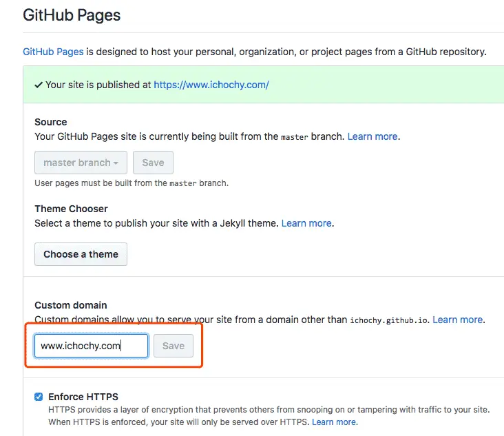The height and width of the screenshot is (436, 504).
Task: Click the Enforce HTTPS label text
Action: pyautogui.click(x=83, y=397)
